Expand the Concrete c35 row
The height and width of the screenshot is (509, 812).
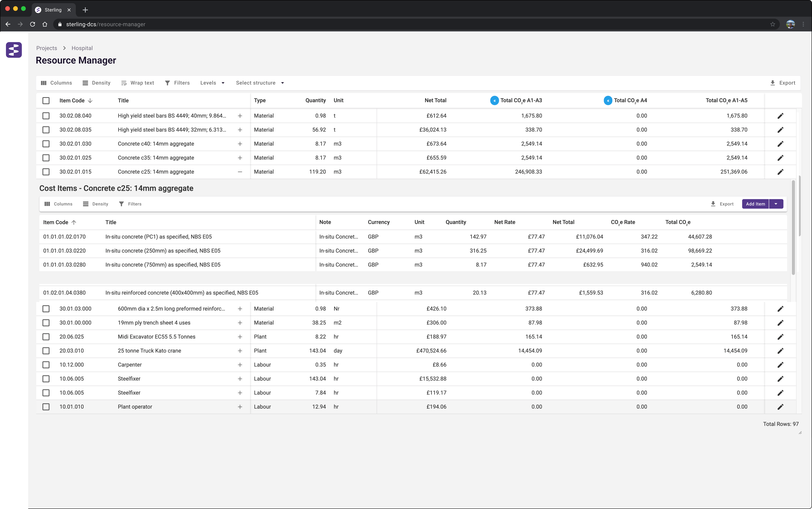coord(240,158)
